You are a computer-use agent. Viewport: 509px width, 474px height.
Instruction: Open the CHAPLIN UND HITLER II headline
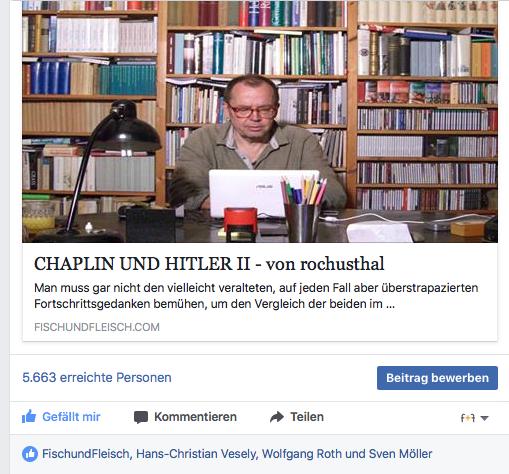coord(209,264)
